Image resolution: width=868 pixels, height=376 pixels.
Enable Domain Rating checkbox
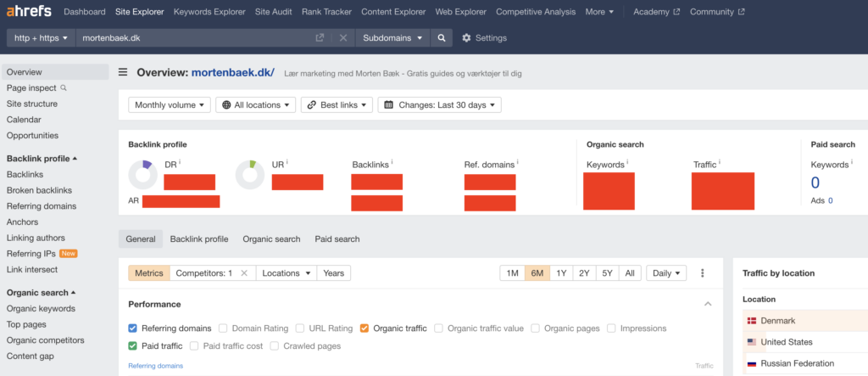coord(223,328)
